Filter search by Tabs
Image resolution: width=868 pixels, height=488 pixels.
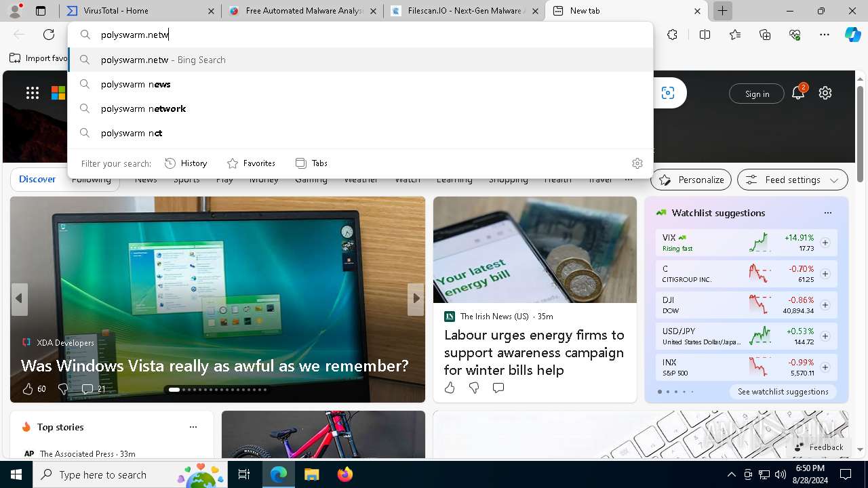pyautogui.click(x=312, y=163)
